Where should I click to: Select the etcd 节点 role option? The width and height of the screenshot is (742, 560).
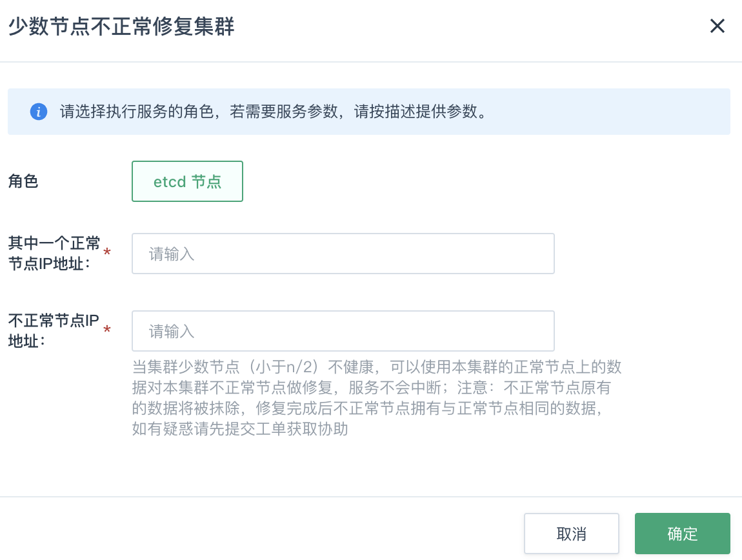[x=187, y=181]
